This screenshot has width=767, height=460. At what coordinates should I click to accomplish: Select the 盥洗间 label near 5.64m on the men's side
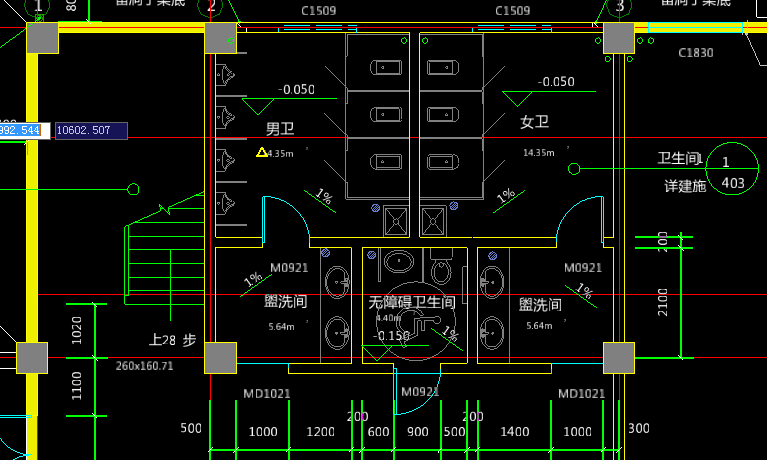286,301
